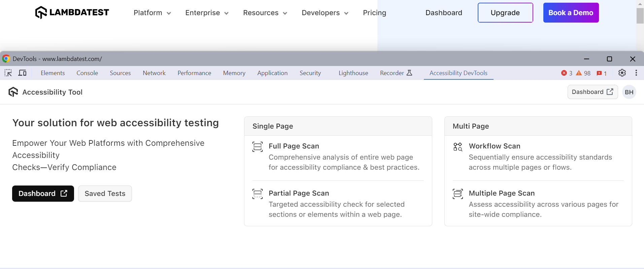Expand the Enterprise dropdown menu
644x269 pixels.
click(x=207, y=13)
